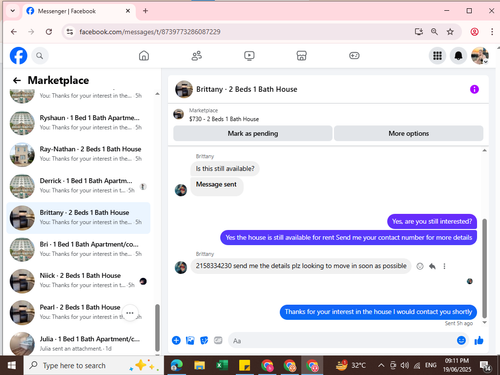
Task: Open more menu on Brittany's message
Action: pyautogui.click(x=444, y=266)
